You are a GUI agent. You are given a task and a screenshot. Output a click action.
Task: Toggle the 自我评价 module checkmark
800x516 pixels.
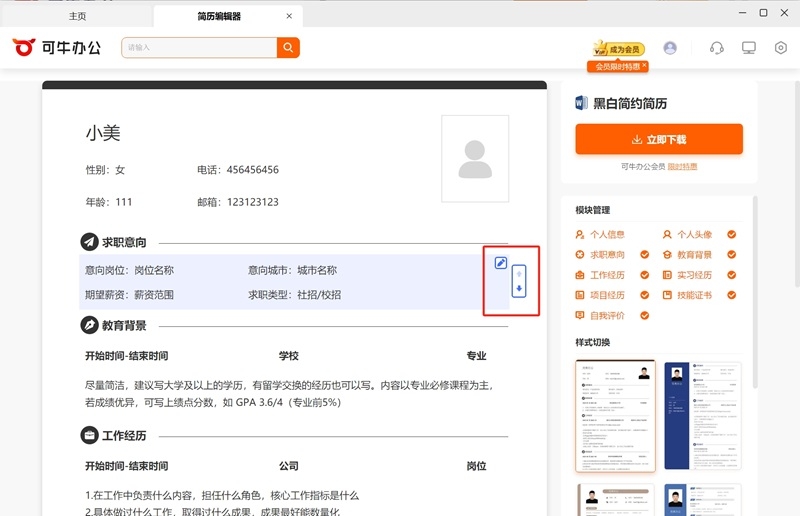click(x=644, y=315)
